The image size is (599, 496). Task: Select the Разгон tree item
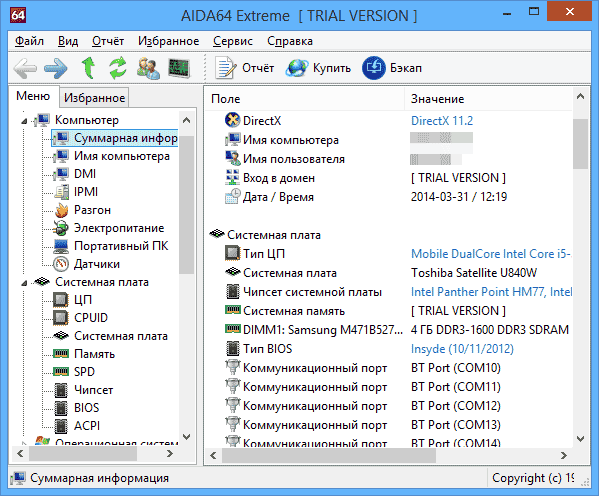tap(92, 210)
